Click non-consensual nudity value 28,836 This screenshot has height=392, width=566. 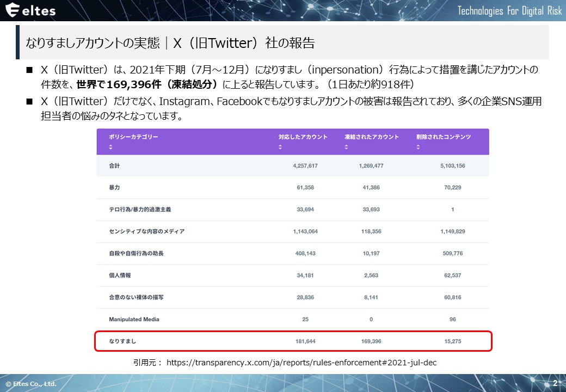pos(305,297)
